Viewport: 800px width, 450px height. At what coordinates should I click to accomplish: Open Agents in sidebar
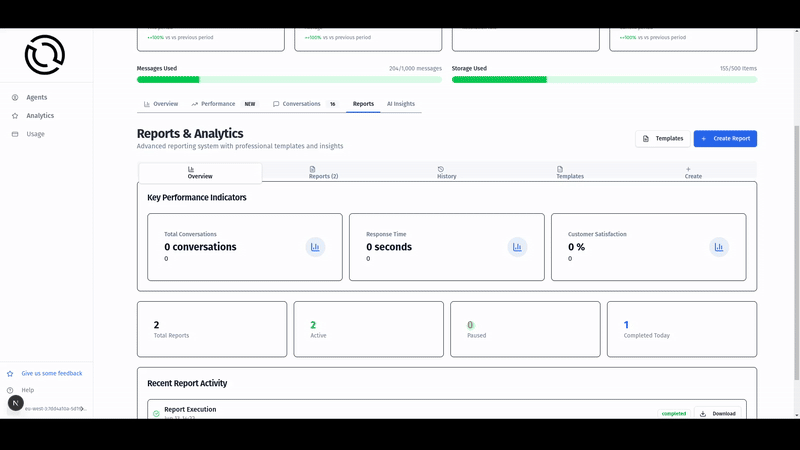(x=37, y=97)
